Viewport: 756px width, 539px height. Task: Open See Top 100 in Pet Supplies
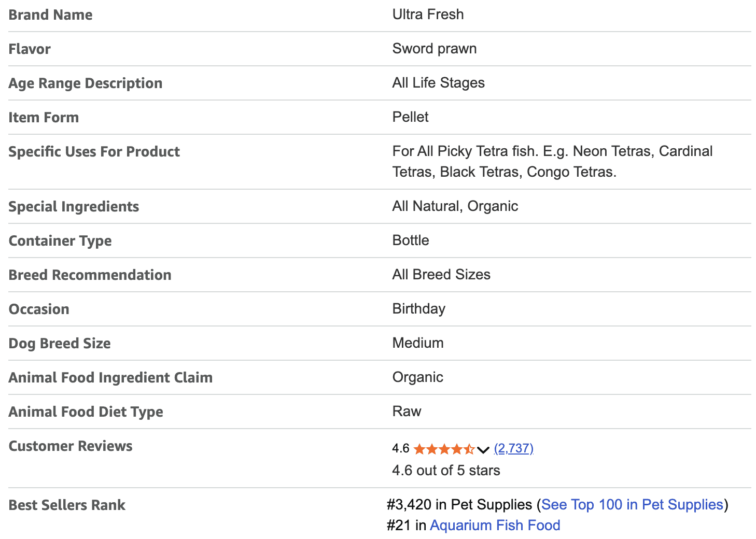pos(632,504)
